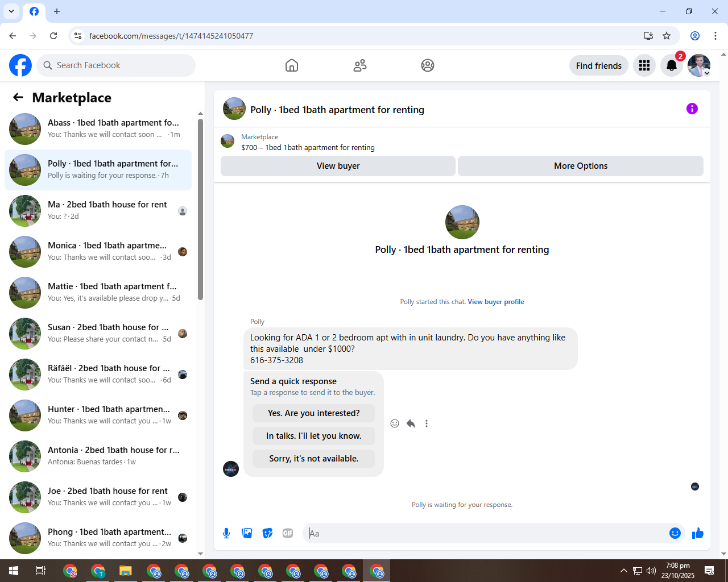Send quick reply Yes. Are you interested?
The height and width of the screenshot is (582, 728).
pyautogui.click(x=314, y=413)
